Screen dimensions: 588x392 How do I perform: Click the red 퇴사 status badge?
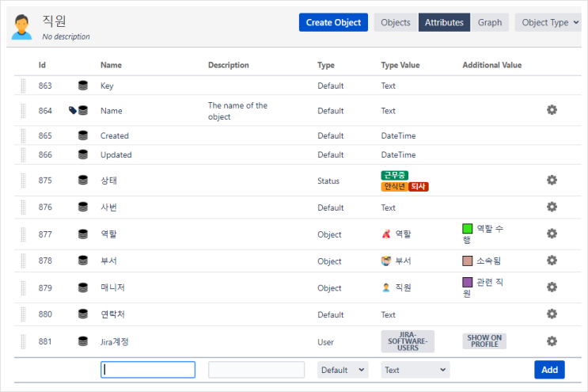pyautogui.click(x=418, y=186)
